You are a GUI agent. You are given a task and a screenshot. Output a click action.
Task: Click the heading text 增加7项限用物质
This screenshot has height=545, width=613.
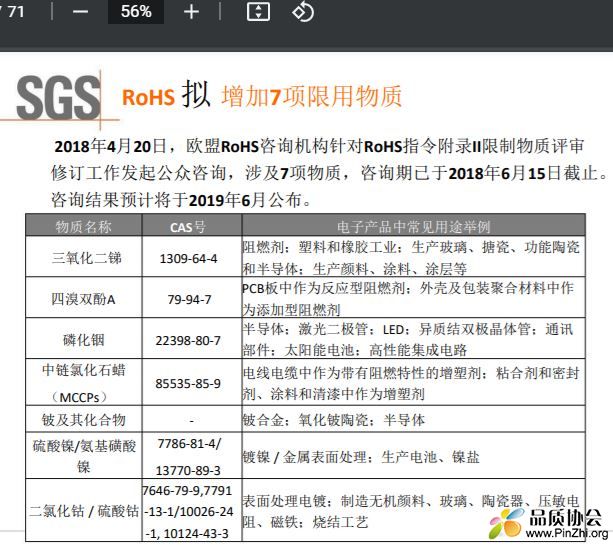[312, 96]
